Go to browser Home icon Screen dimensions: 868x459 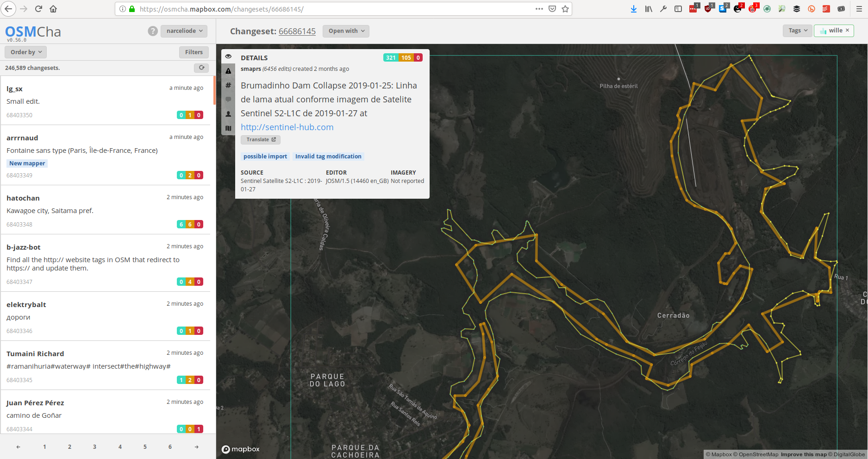(x=53, y=9)
